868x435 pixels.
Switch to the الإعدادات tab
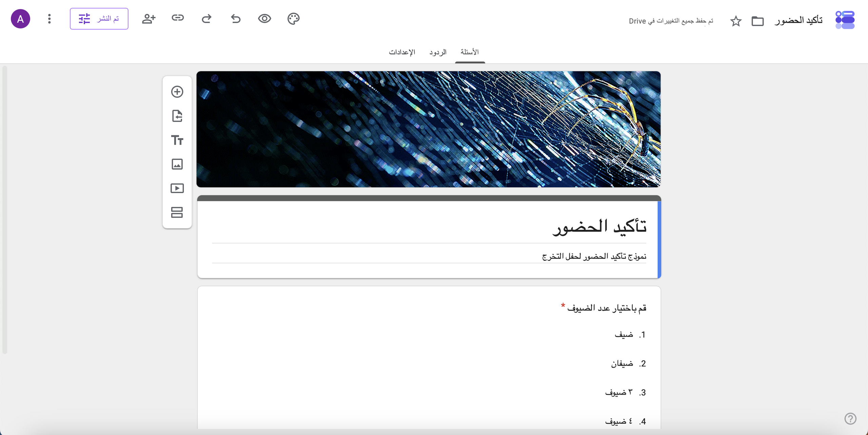[402, 52]
